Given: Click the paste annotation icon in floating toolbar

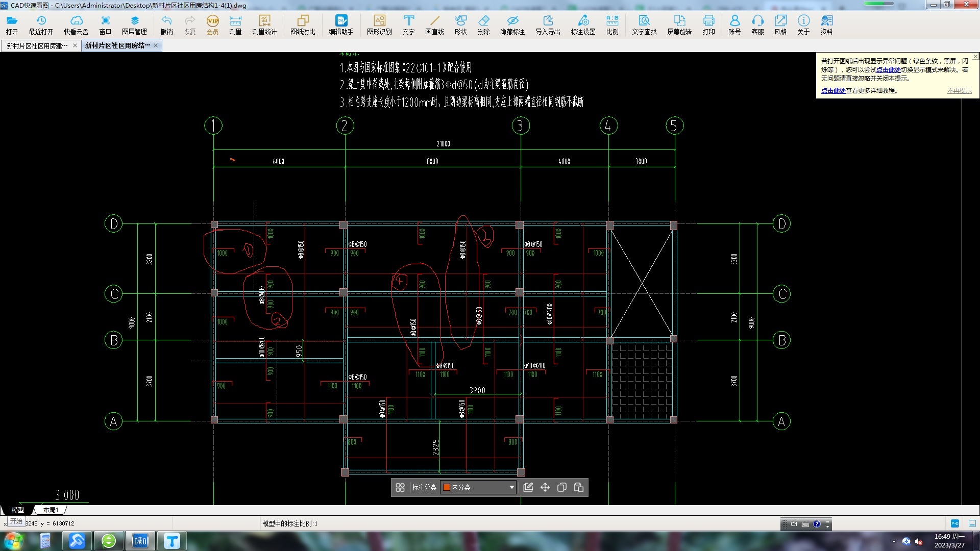Looking at the screenshot, I should pyautogui.click(x=579, y=487).
